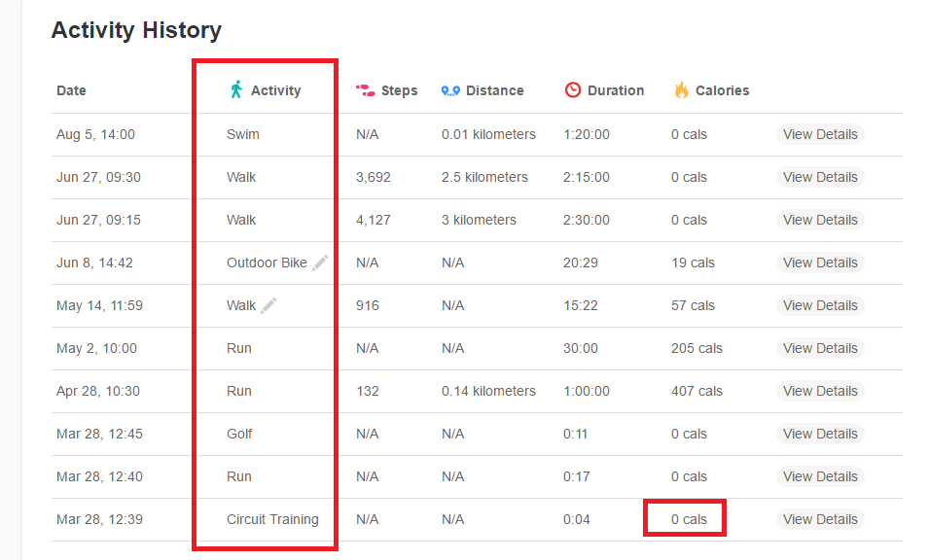
Task: Edit the May 14 Walk pencil icon
Action: click(269, 305)
